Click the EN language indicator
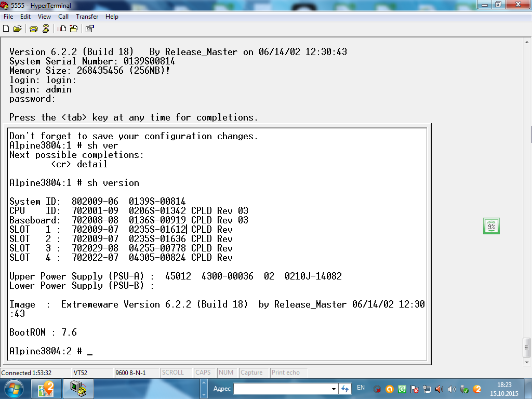This screenshot has width=532, height=399. (x=361, y=388)
